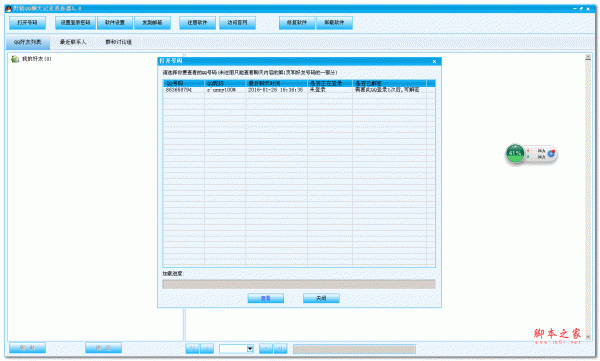
Task: Click the green buddy icon beside 我的好友
Action: (15, 59)
